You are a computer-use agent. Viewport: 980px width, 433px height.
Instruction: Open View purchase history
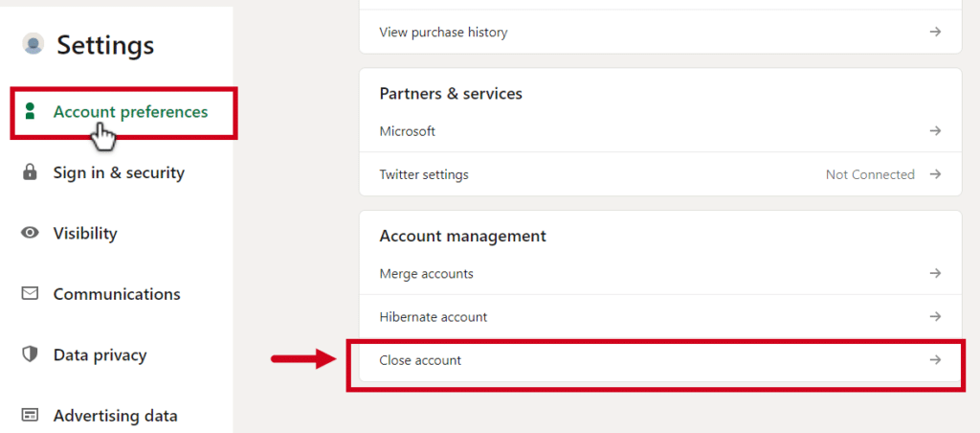[x=443, y=33]
